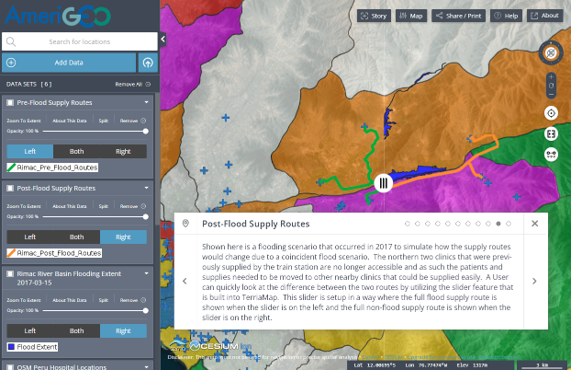The height and width of the screenshot is (370, 571).
Task: Click the Pre-Flood opacity slider handle
Action: (145, 131)
